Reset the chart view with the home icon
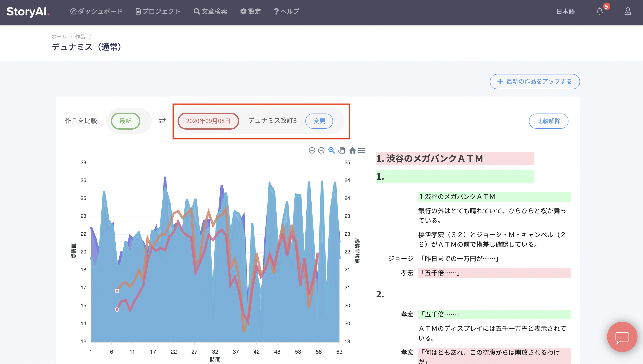This screenshot has height=364, width=643. [353, 151]
